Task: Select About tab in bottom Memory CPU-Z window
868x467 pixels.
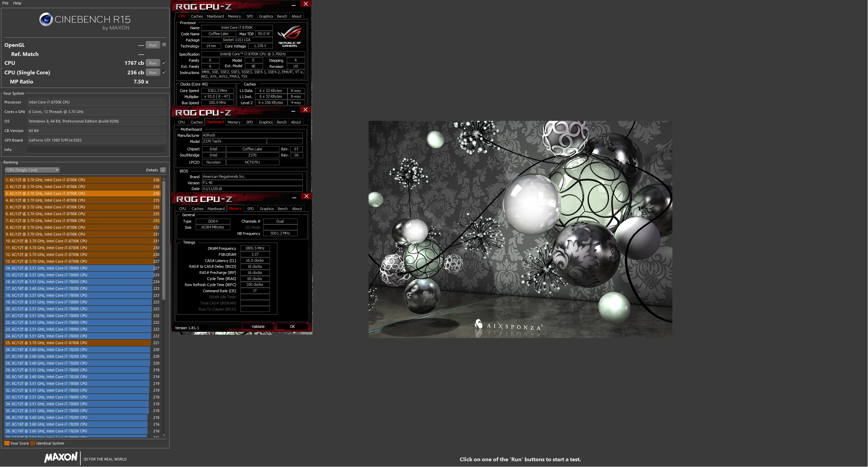Action: coord(297,209)
